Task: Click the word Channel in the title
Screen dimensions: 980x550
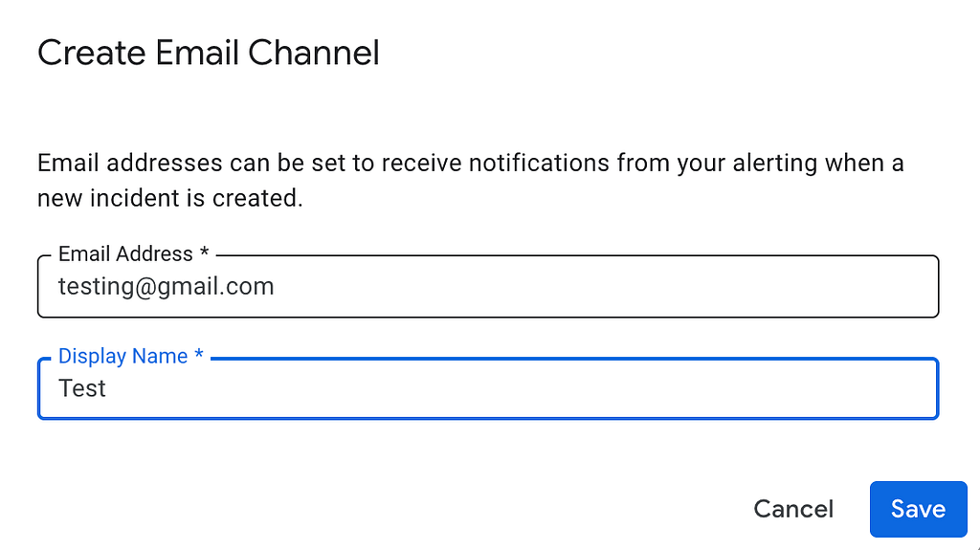Action: click(x=314, y=53)
